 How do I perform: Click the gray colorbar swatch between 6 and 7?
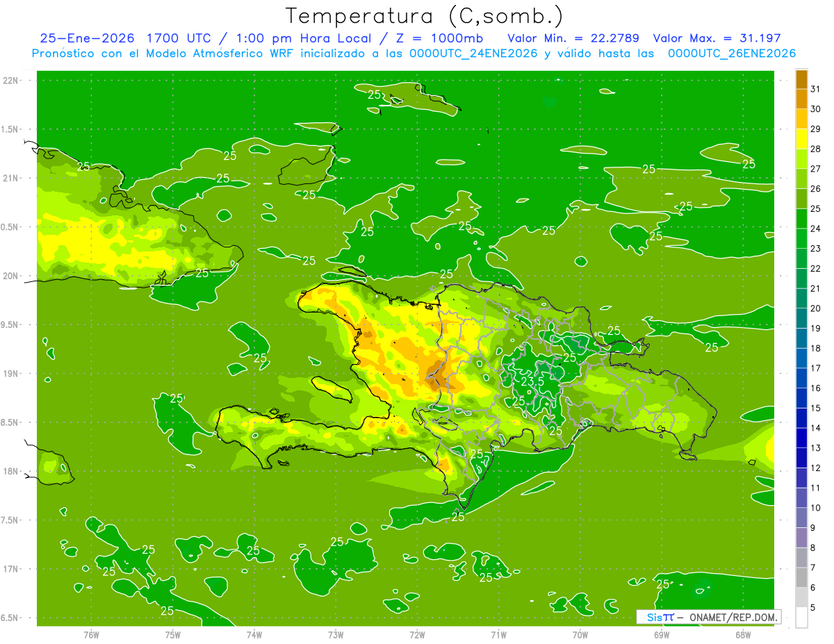click(801, 577)
